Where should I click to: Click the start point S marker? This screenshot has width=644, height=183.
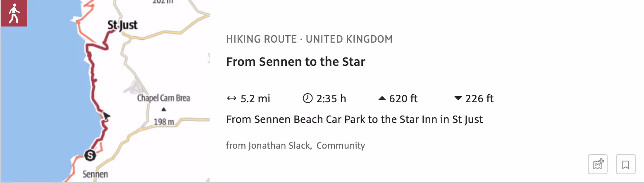(x=90, y=155)
